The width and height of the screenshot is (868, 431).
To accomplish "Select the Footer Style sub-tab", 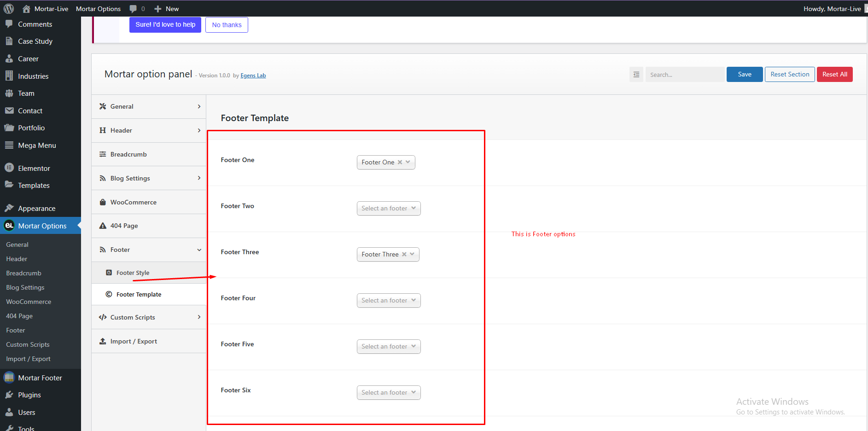I will pyautogui.click(x=149, y=273).
